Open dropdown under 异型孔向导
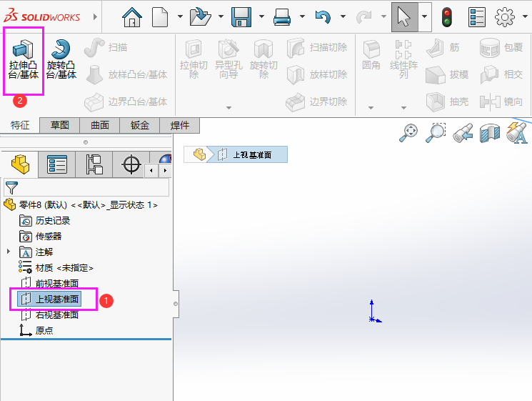Viewport: 532px width, 401px height. (229, 108)
